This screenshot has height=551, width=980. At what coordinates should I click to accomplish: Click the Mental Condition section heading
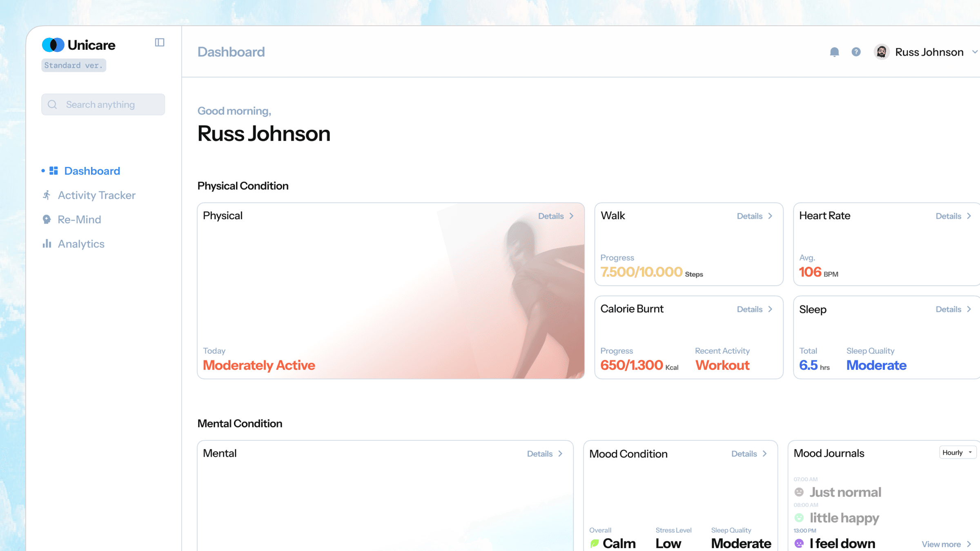[240, 424]
